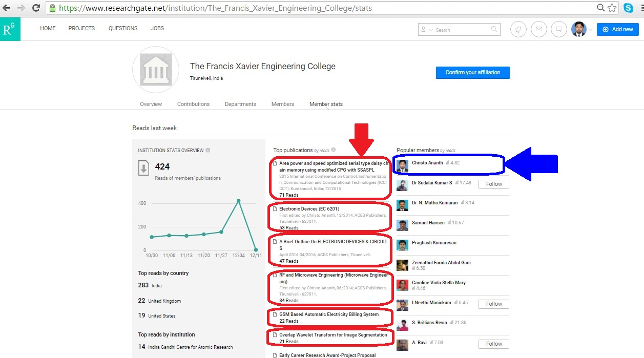Image resolution: width=644 pixels, height=358 pixels.
Task: Click Dr Sudalai Kumar S profile photo
Action: point(402,185)
